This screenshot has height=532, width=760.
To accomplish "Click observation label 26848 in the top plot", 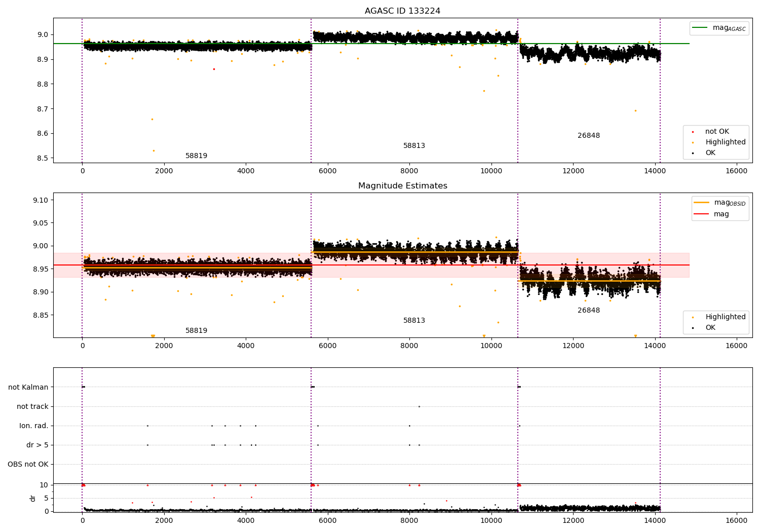I will pyautogui.click(x=588, y=136).
